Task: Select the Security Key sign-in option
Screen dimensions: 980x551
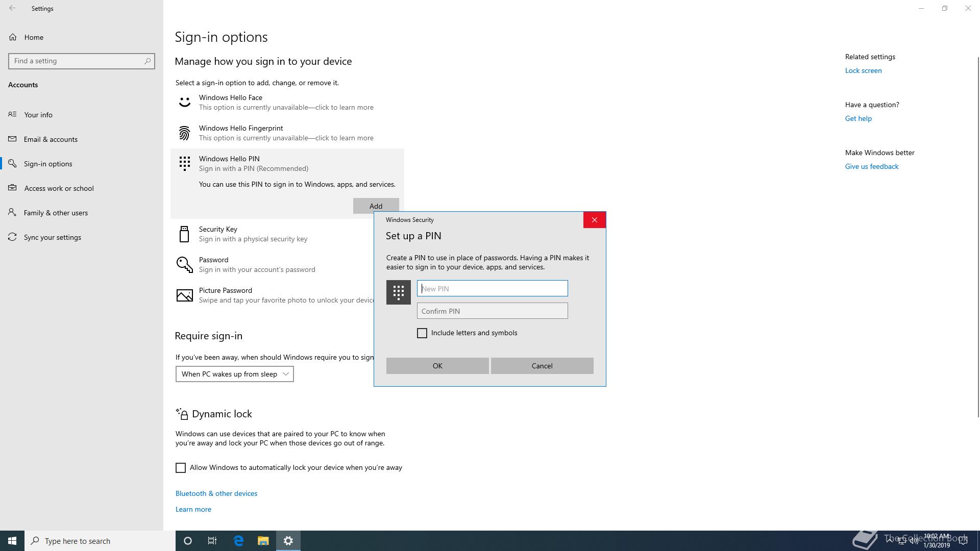Action: click(272, 234)
